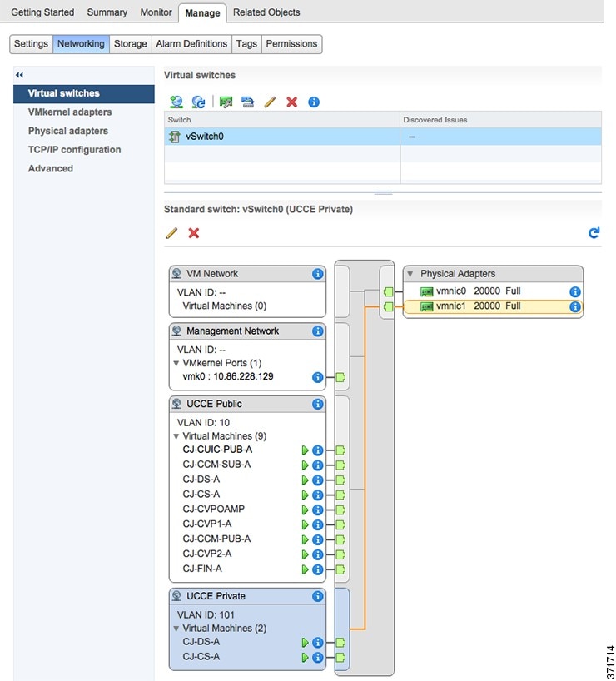Click powered-on state icon for CJ-DS-A in UCCE Public
The image size is (616, 681).
(x=305, y=480)
